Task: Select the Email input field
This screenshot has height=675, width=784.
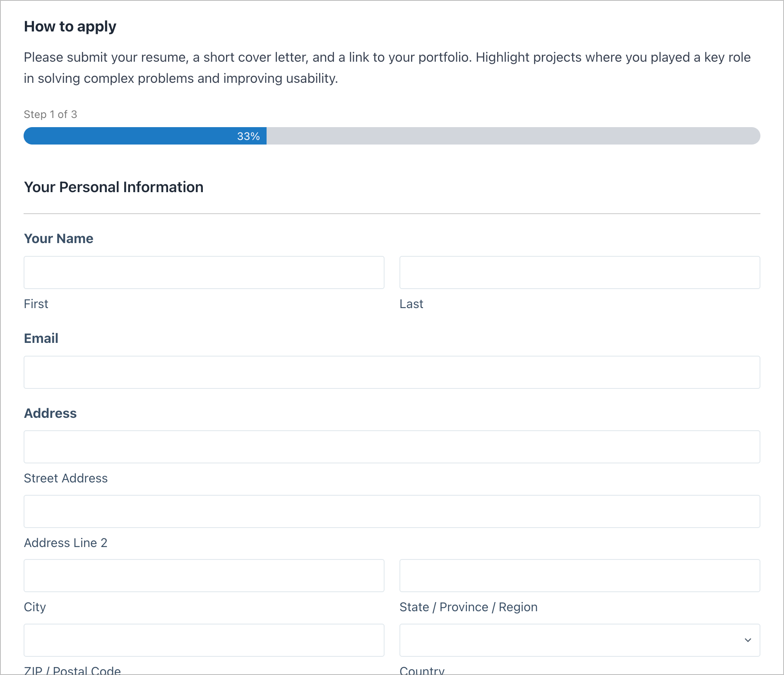Action: click(392, 372)
